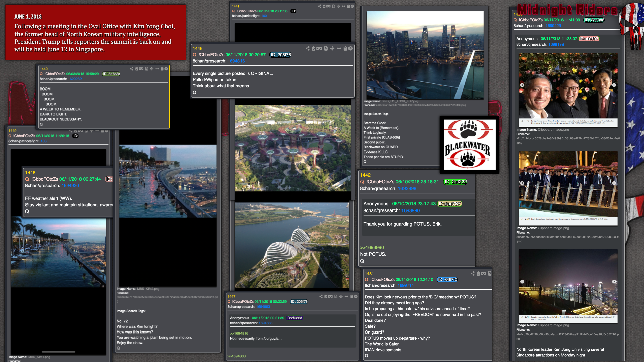Collapse post 1440 with the up-arrow circle
The width and height of the screenshot is (644, 362).
click(166, 69)
